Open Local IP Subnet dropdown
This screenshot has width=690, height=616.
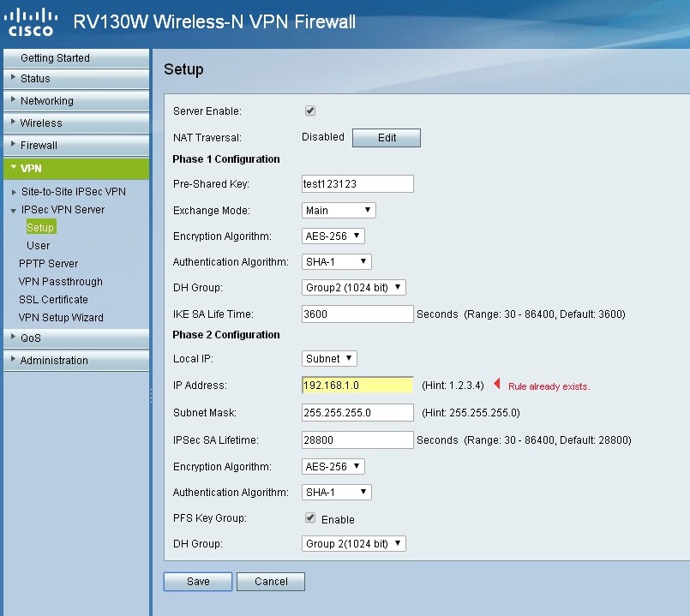click(329, 359)
